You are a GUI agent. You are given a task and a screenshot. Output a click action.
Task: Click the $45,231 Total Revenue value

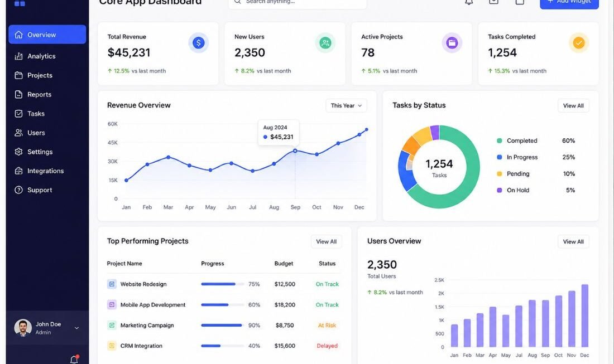point(129,52)
